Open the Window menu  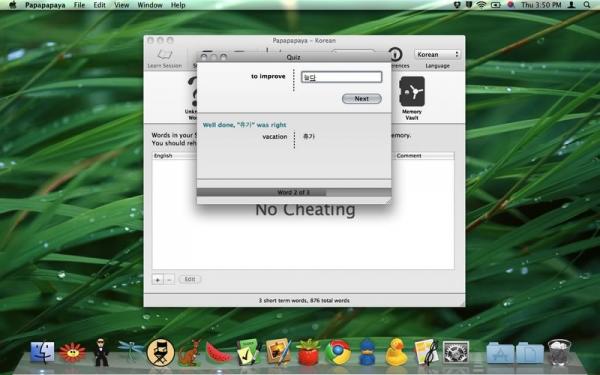(x=150, y=5)
